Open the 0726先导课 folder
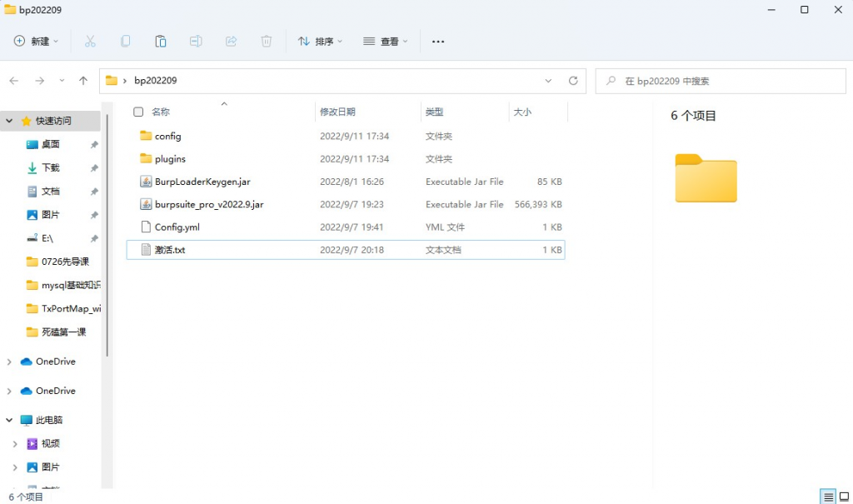This screenshot has height=504, width=853. pos(65,262)
